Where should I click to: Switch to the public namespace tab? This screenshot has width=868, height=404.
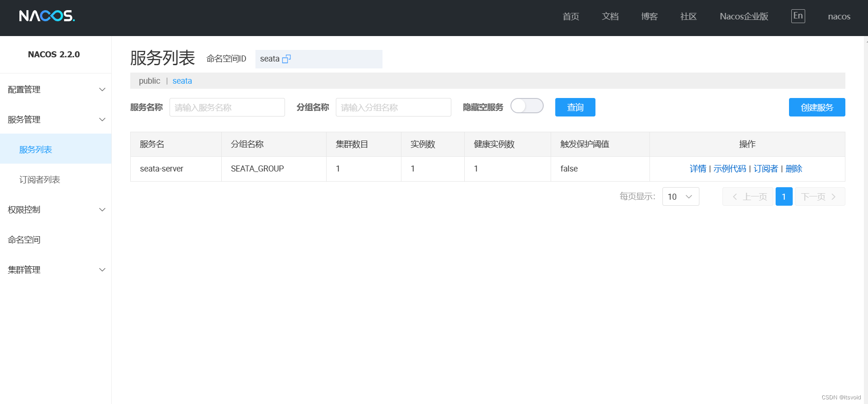[x=150, y=81]
